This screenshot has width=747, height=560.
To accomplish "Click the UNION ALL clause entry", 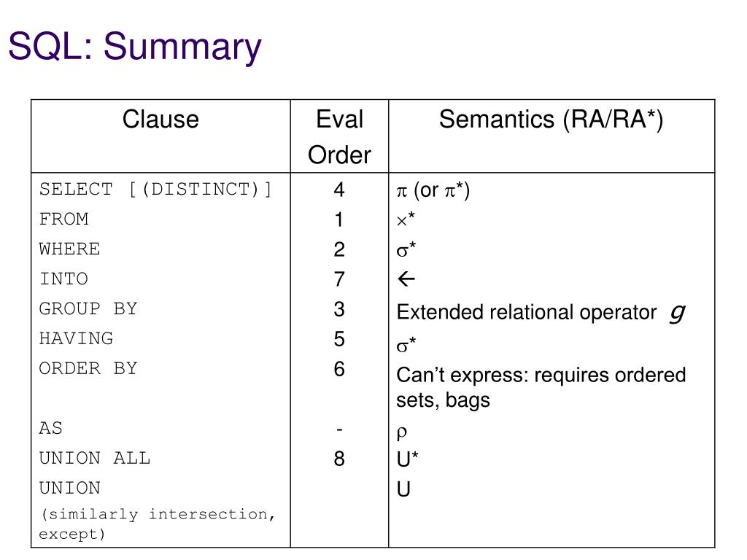I will coord(95,459).
